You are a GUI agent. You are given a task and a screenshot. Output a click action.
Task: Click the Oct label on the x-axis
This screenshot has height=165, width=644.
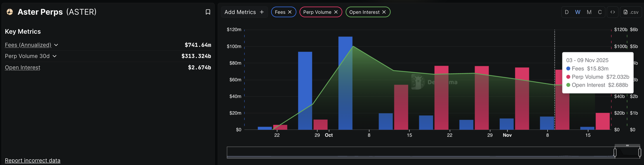point(329,135)
